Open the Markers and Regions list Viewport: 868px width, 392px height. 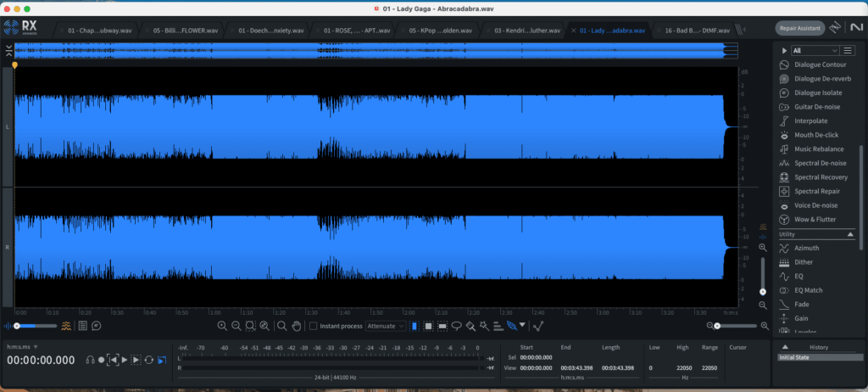(82, 326)
